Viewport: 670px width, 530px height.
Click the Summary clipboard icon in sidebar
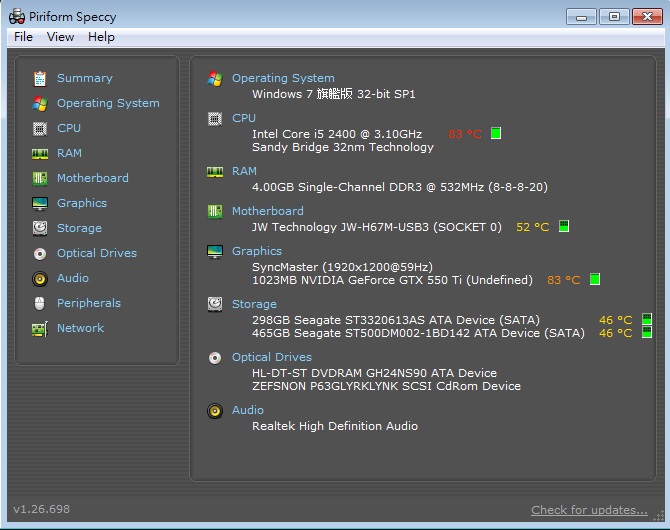[x=40, y=78]
